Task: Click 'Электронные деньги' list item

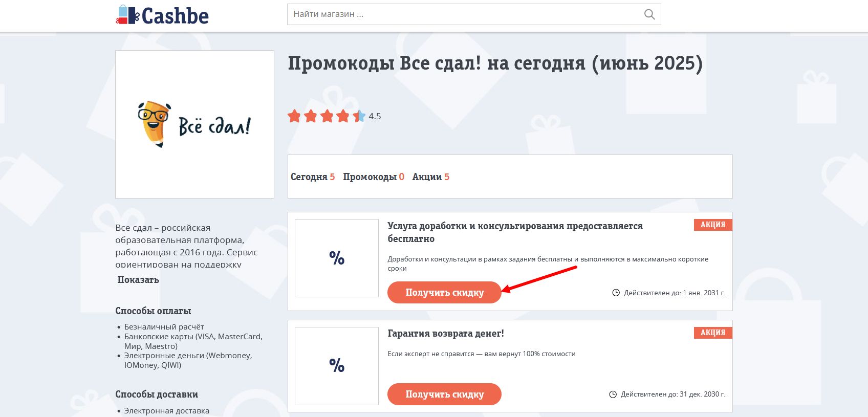Action: pos(188,360)
